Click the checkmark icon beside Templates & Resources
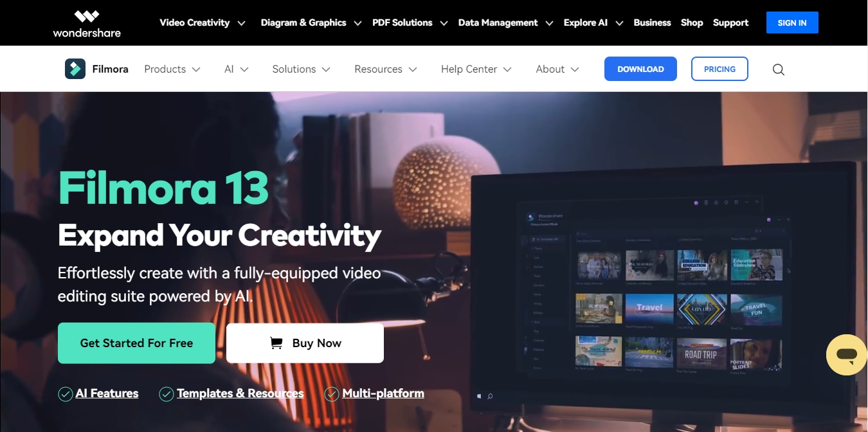The height and width of the screenshot is (432, 868). click(x=167, y=393)
